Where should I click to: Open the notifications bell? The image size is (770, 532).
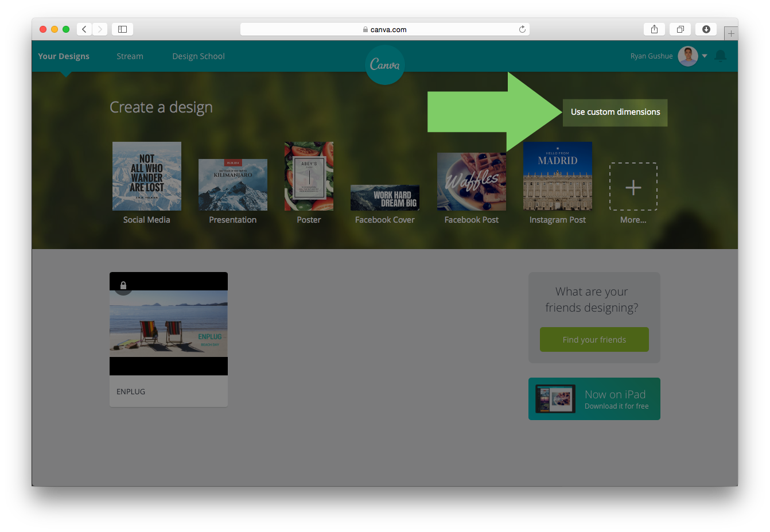pyautogui.click(x=721, y=56)
